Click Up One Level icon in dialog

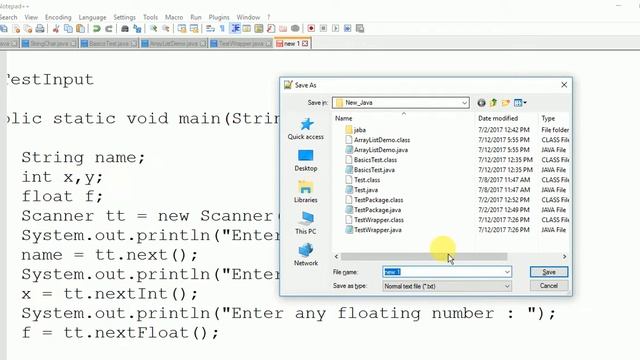(493, 103)
